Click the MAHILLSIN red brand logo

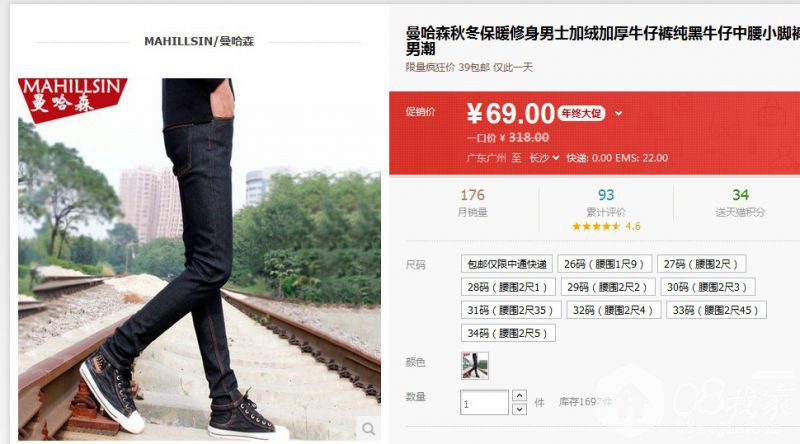pyautogui.click(x=72, y=100)
